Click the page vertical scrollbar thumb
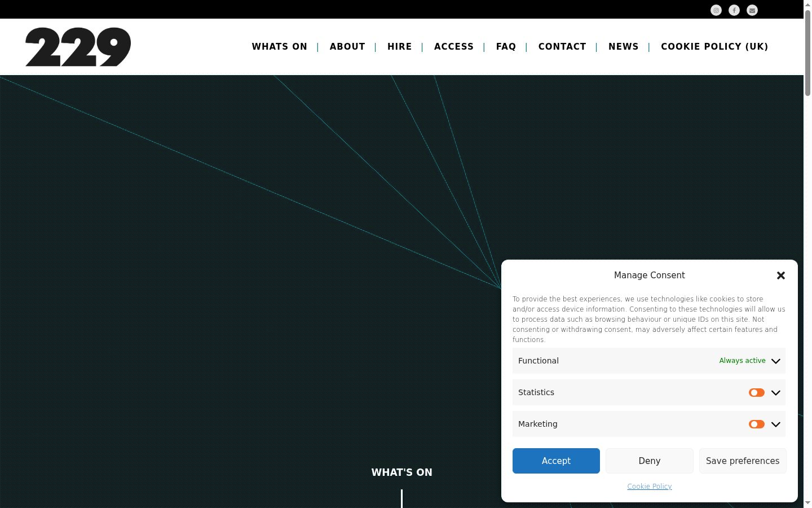812x508 pixels. (x=807, y=52)
